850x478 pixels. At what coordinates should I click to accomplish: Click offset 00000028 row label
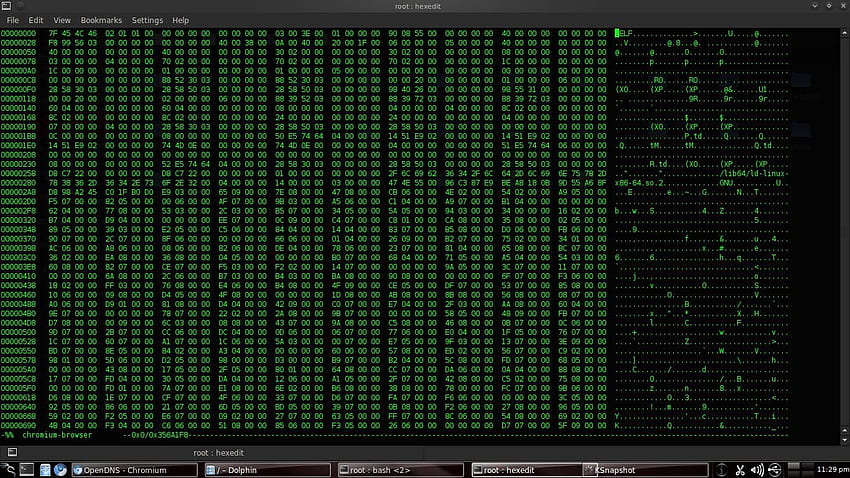18,43
